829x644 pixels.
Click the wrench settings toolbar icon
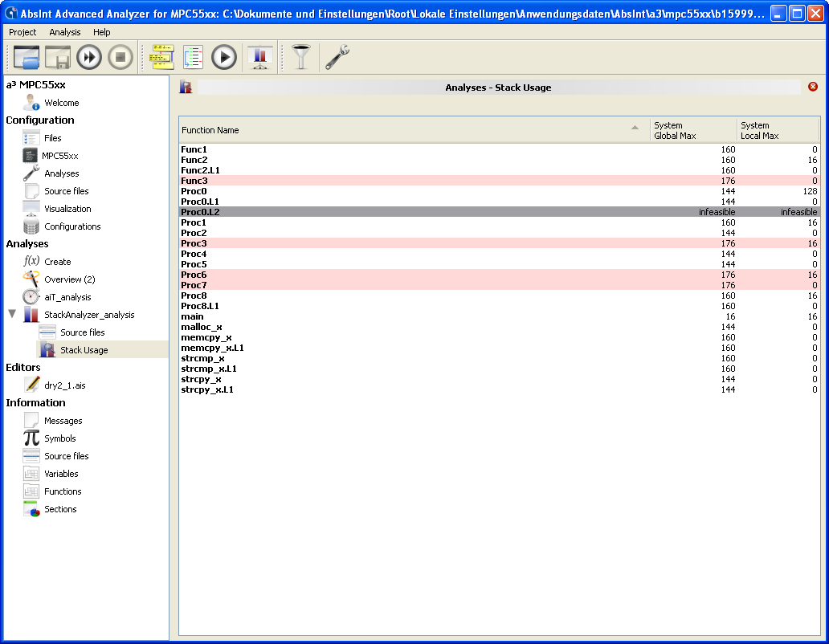tap(337, 57)
